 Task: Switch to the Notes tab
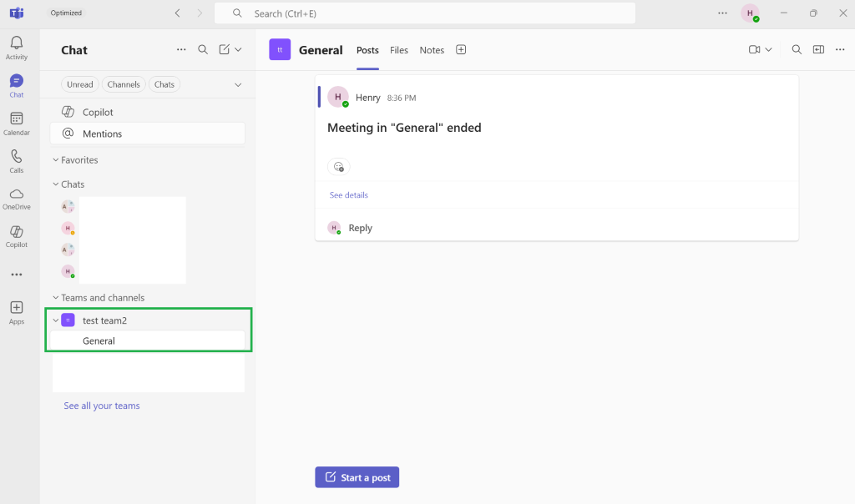coord(432,50)
